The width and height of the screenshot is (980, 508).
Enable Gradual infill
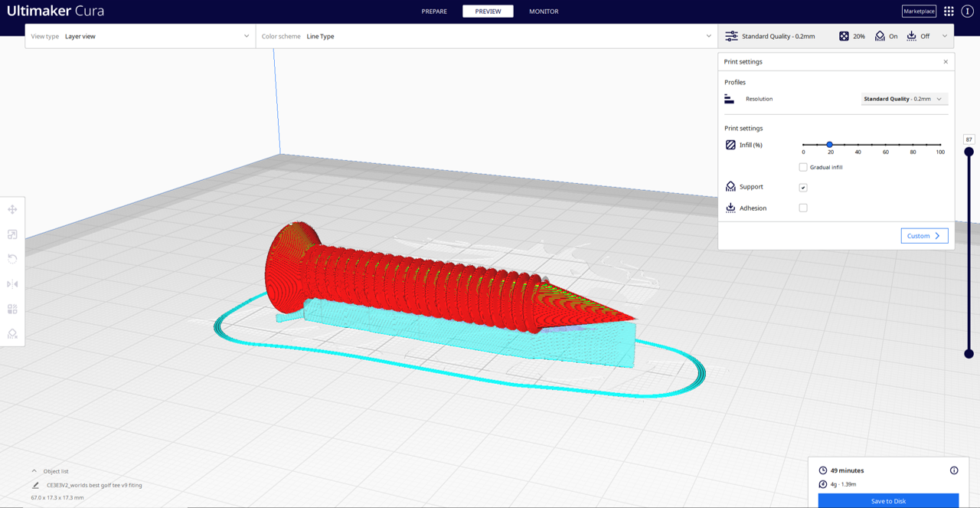802,167
